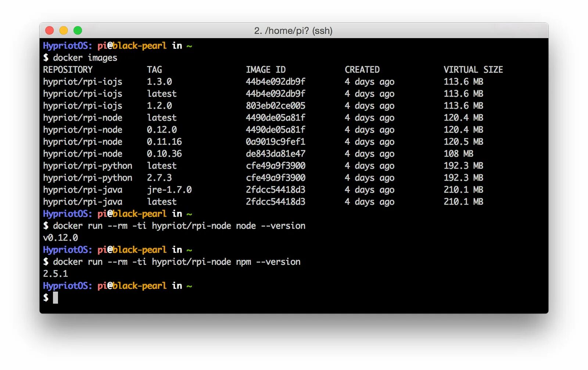Select the VIRTUAL SIZE column header

click(x=473, y=70)
